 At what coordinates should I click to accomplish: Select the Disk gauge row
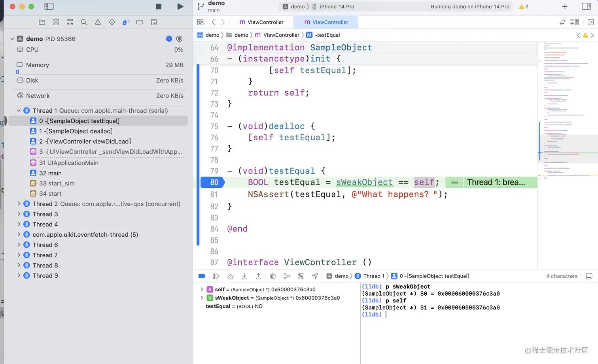point(100,81)
